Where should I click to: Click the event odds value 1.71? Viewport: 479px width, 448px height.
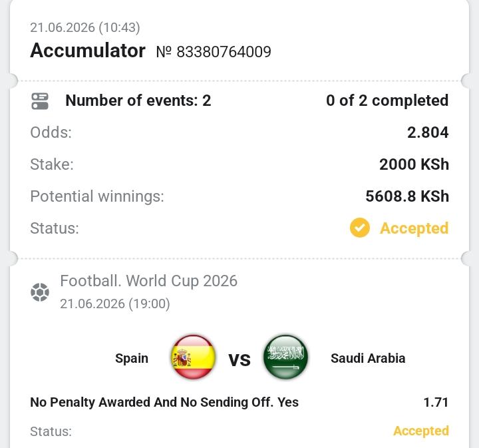tap(436, 402)
